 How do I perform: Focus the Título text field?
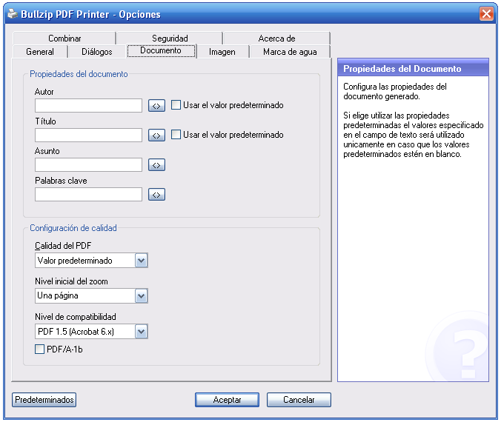pos(88,135)
